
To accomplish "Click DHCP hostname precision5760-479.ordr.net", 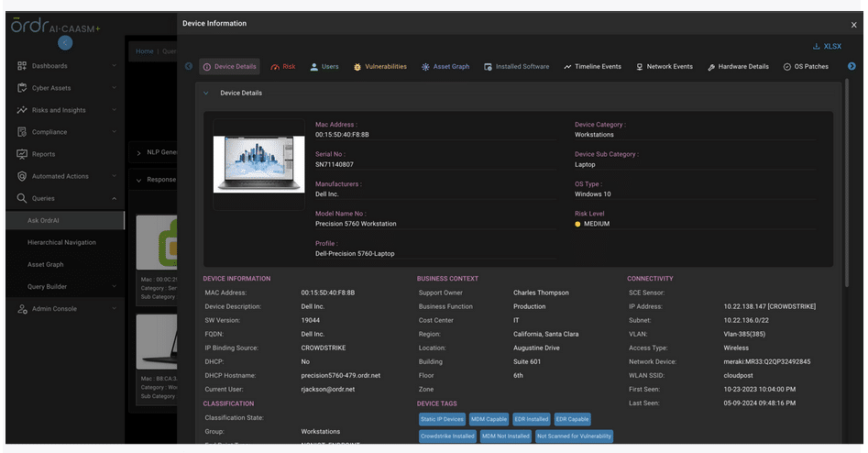I will coord(340,375).
